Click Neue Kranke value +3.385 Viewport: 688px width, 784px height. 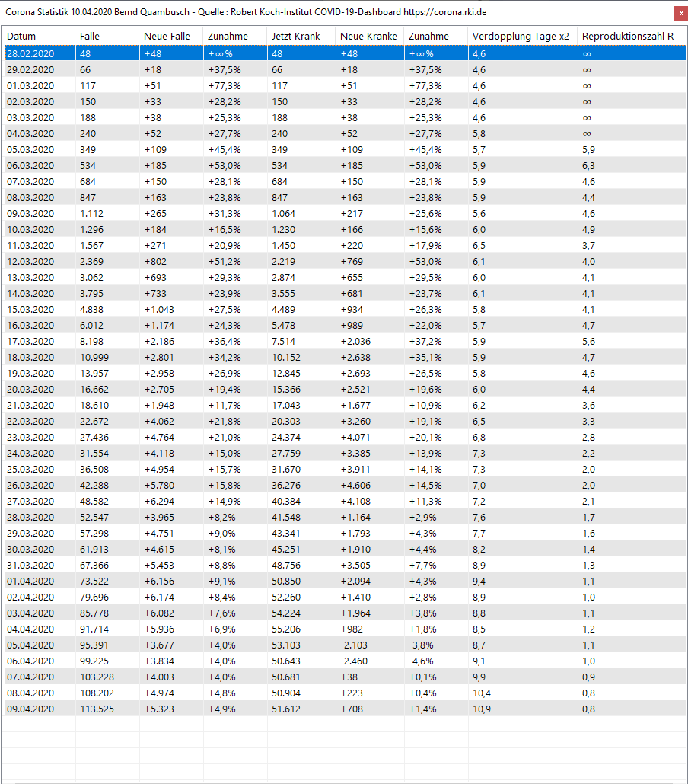coord(355,454)
